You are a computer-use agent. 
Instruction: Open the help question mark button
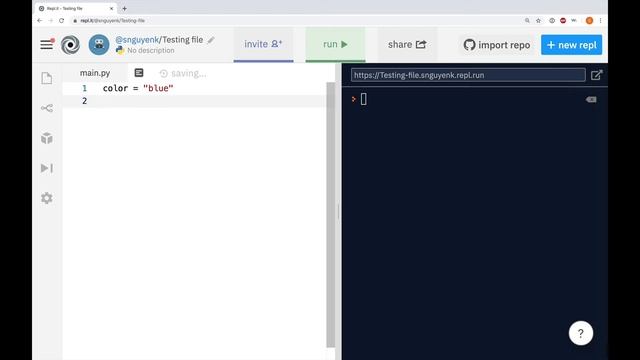click(580, 333)
